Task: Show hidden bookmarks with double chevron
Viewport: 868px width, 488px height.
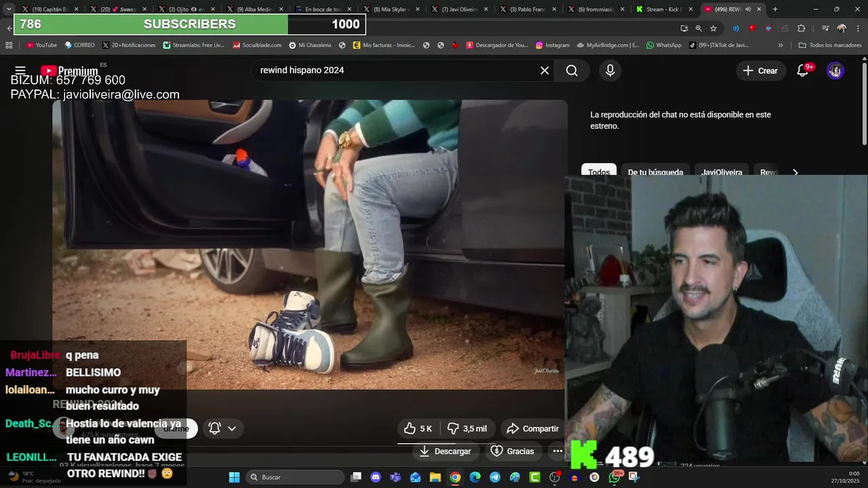Action: click(781, 45)
